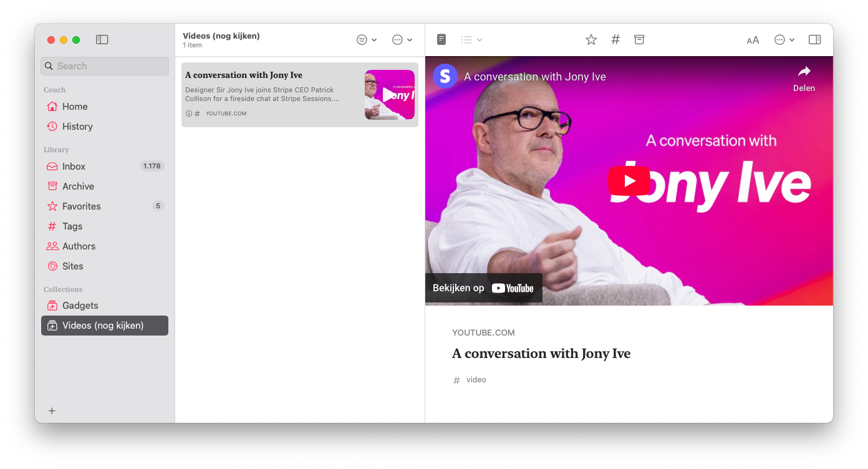
Task: Click the plus add button in sidebar
Action: coord(52,411)
